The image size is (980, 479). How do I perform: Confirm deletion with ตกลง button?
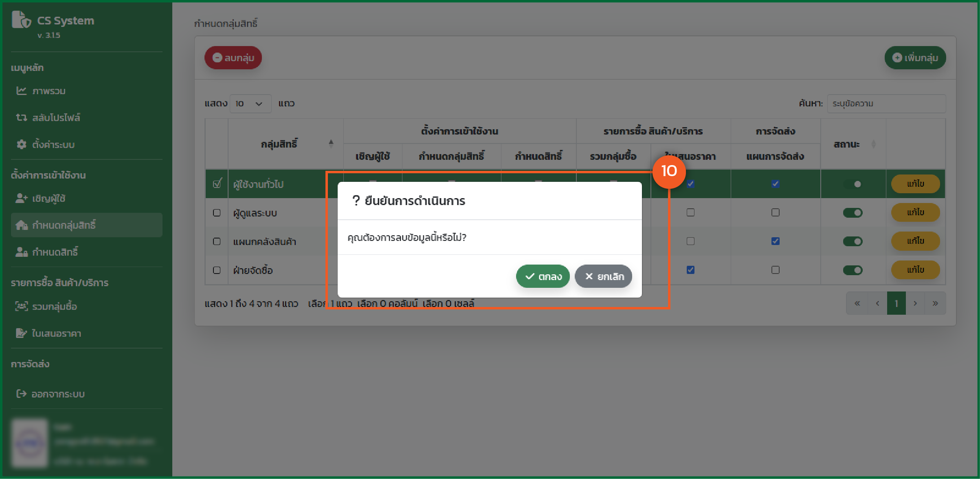pyautogui.click(x=543, y=276)
